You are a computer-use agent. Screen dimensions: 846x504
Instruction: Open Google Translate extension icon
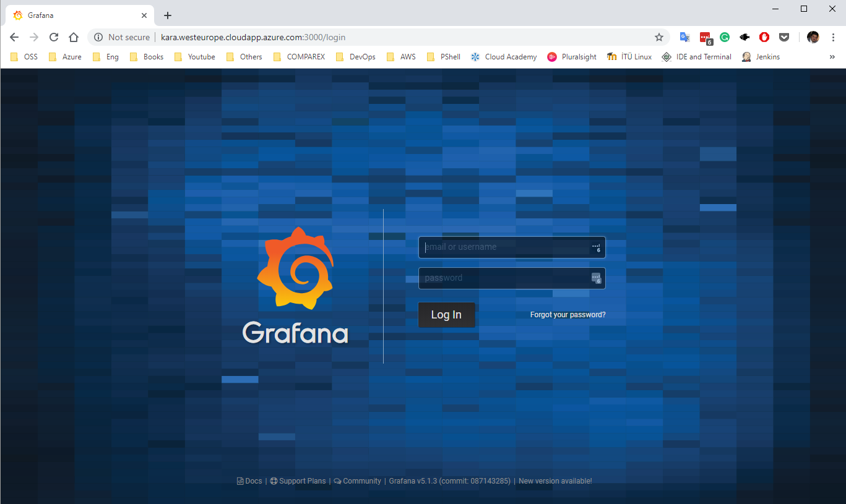(685, 37)
